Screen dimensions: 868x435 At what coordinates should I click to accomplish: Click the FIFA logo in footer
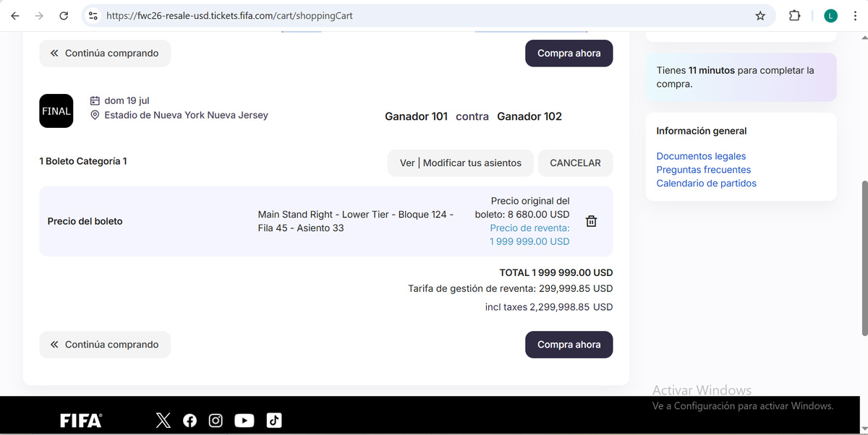coord(81,421)
